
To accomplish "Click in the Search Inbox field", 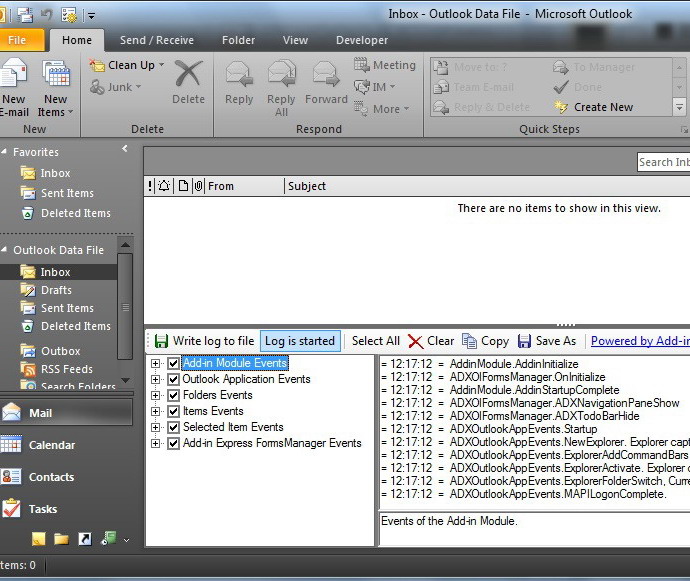I will (664, 162).
